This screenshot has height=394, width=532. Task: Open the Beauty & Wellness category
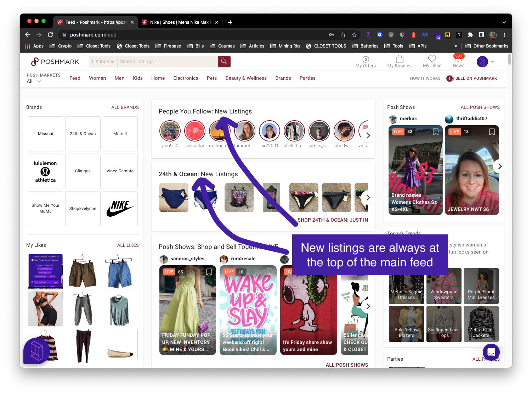(246, 78)
